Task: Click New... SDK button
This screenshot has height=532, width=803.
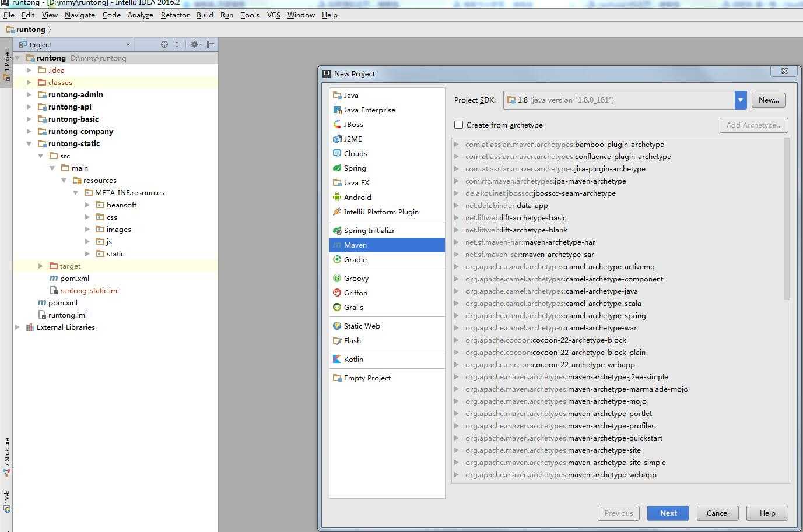Action: coord(769,100)
